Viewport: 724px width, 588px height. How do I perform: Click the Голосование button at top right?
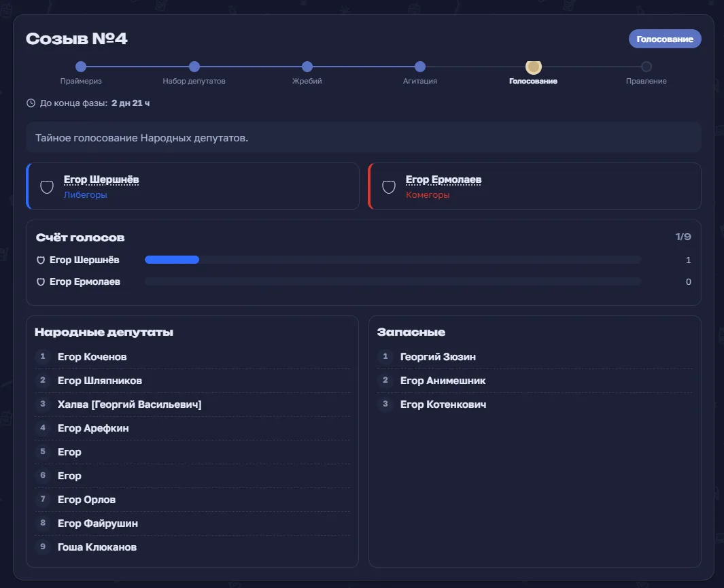665,39
